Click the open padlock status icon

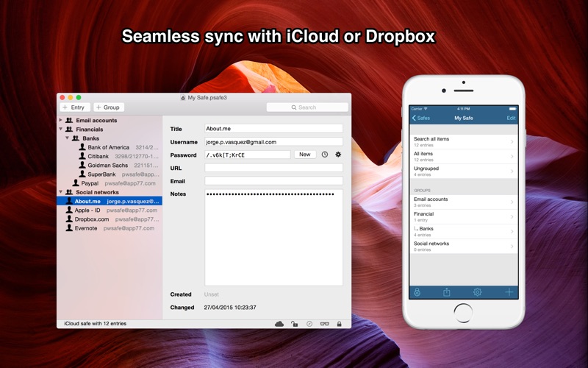295,324
